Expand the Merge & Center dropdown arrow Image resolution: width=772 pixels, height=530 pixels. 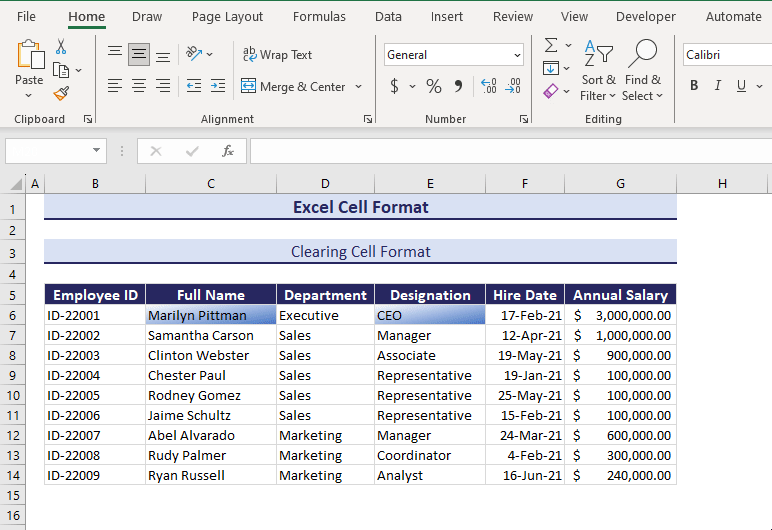358,87
